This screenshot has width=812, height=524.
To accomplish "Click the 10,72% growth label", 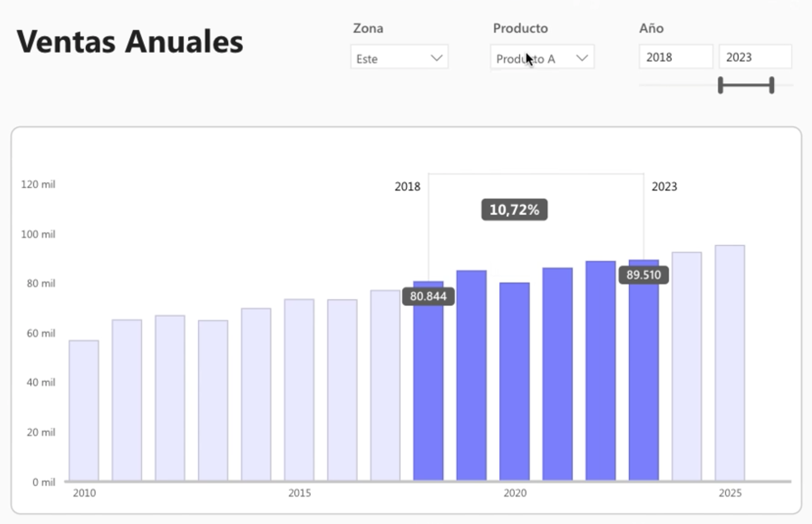I will pyautogui.click(x=514, y=209).
